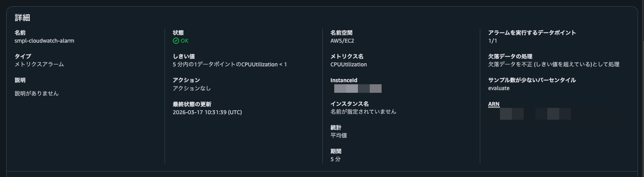Screen dimensions: 644x177
Task: Click the evaluate percentile value
Action: click(499, 88)
